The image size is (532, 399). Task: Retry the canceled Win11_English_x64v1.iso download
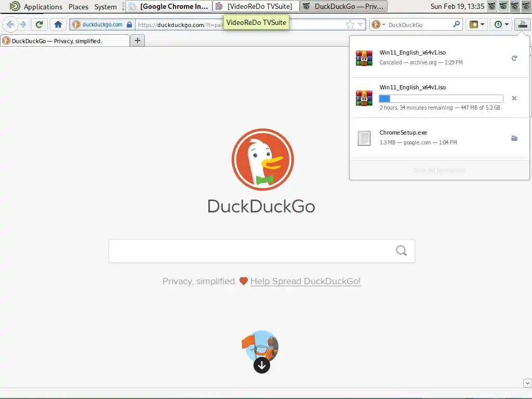point(514,58)
